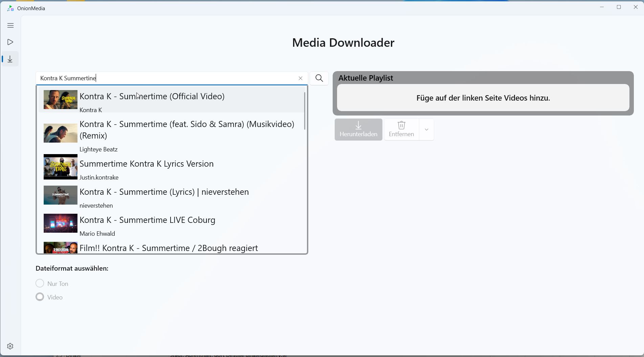Click the search results scrollbar thumb
Screen dimensions: 644x357
(305, 111)
